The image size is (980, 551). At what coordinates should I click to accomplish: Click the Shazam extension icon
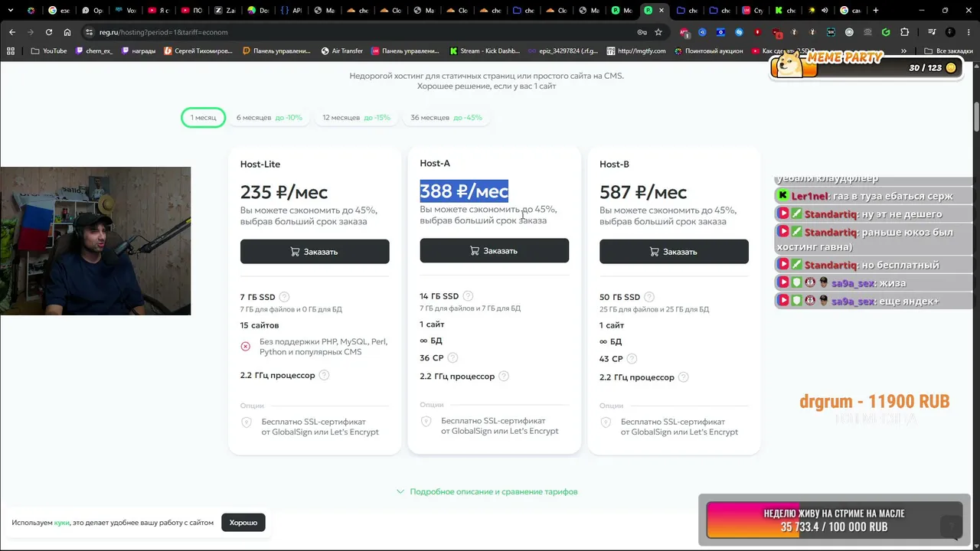click(739, 32)
